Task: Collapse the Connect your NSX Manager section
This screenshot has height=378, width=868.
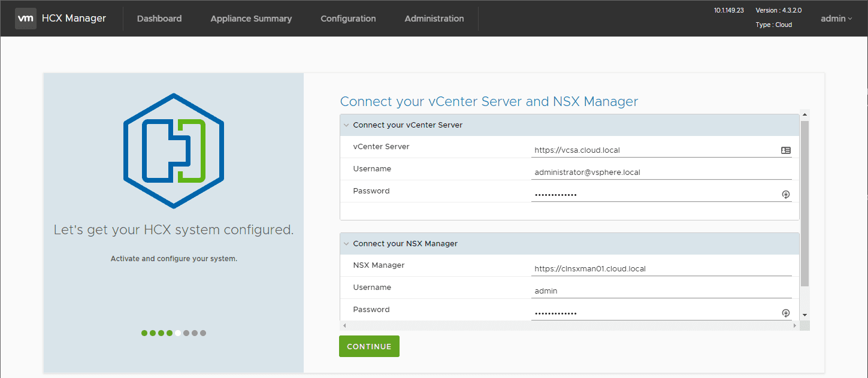Action: (346, 244)
